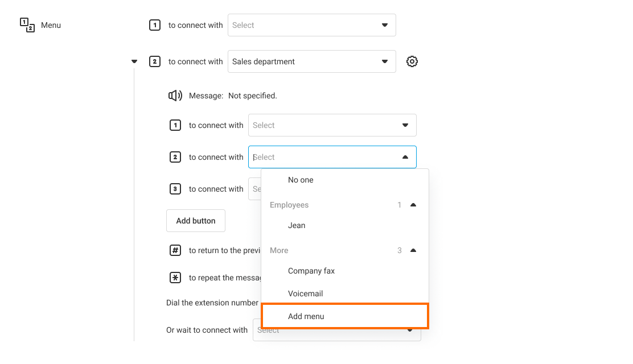Select No one option

coord(301,180)
